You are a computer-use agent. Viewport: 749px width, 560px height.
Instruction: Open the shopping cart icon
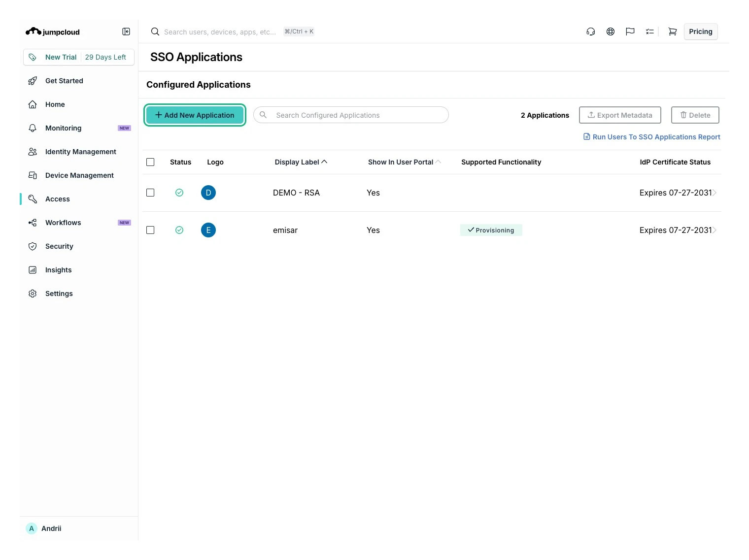(x=672, y=32)
